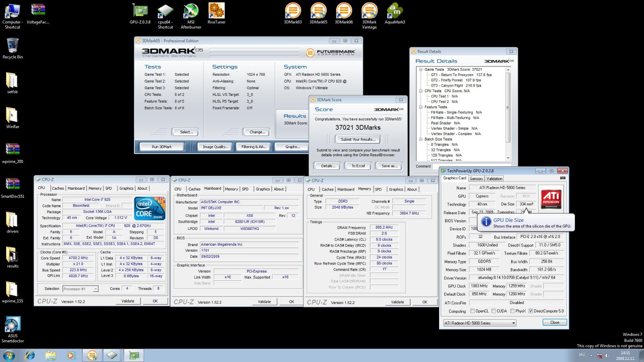Viewport: 644px width, 362px height.
Task: Click the Run 3DMark button
Action: click(x=162, y=147)
